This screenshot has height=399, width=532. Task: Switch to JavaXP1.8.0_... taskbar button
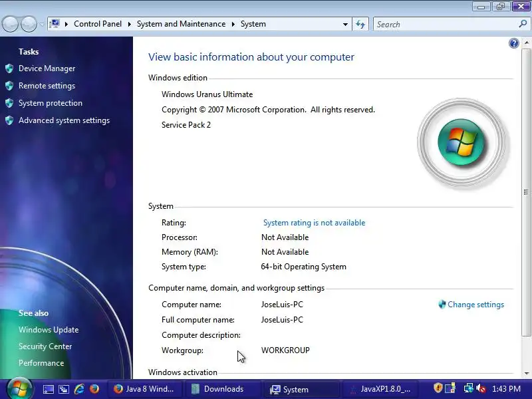[x=379, y=389]
